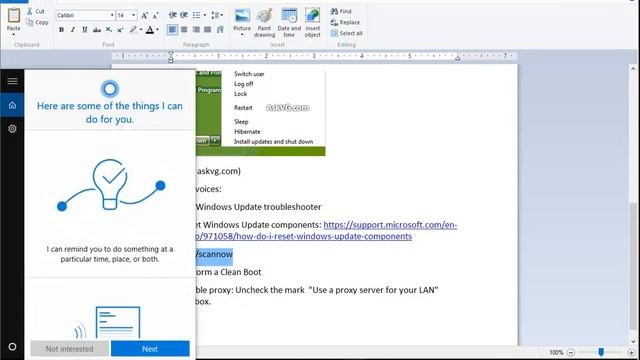Image resolution: width=640 pixels, height=360 pixels.
Task: Toggle underline formatting
Action: pyautogui.click(x=84, y=30)
